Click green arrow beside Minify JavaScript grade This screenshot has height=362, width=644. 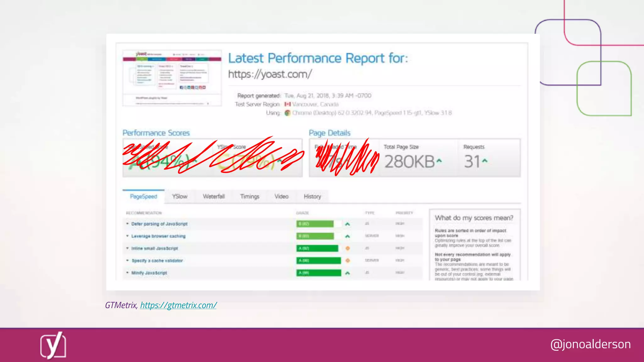click(347, 273)
